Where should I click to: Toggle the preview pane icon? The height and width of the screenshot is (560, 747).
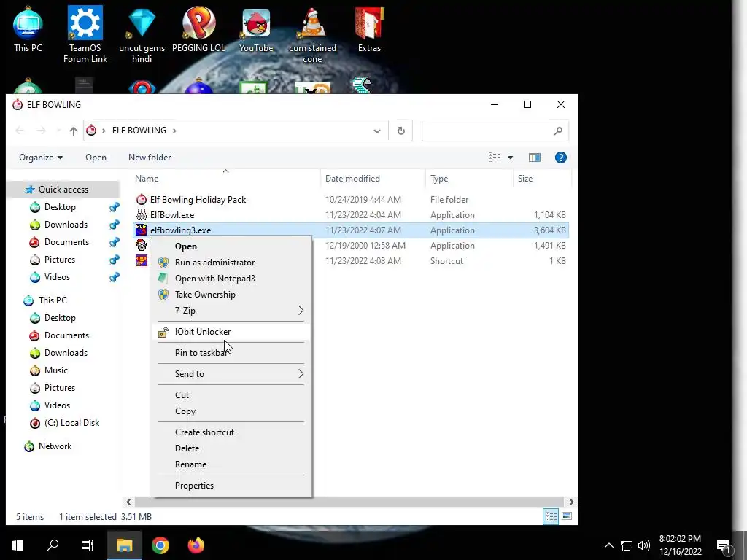(x=535, y=157)
